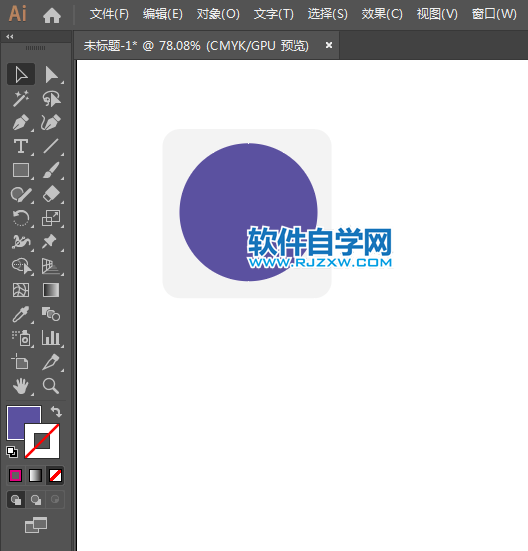Close the 未标题-1 document tab
This screenshot has height=551, width=528.
point(329,45)
